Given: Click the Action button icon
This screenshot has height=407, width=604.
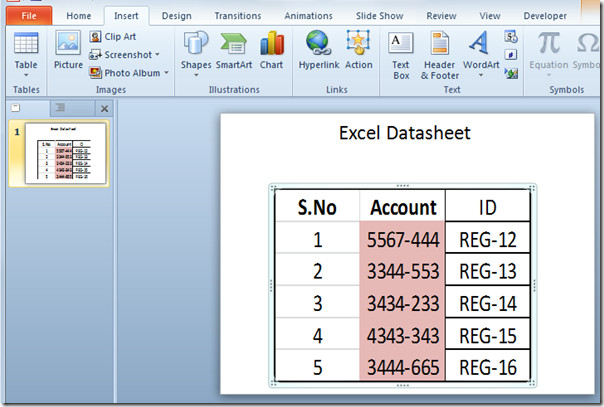Looking at the screenshot, I should click(358, 42).
